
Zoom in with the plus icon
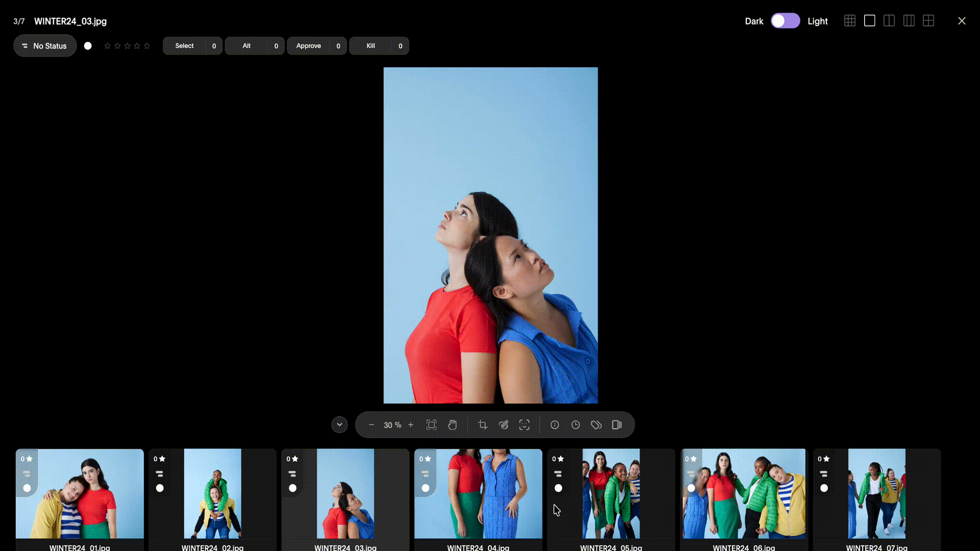[x=411, y=425]
